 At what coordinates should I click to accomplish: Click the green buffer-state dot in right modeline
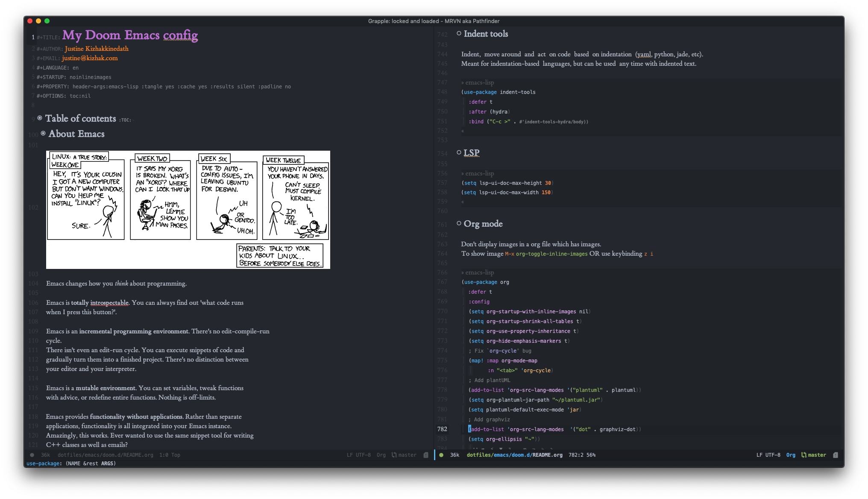tap(441, 455)
